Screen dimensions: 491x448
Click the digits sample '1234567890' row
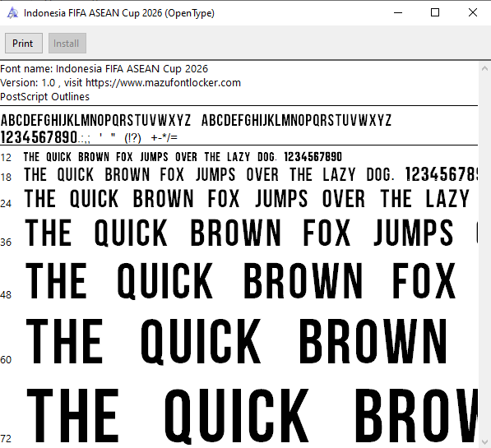39,137
